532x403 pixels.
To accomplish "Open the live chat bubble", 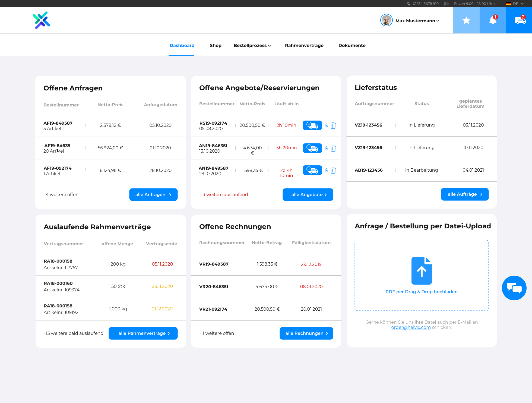I will click(x=514, y=288).
